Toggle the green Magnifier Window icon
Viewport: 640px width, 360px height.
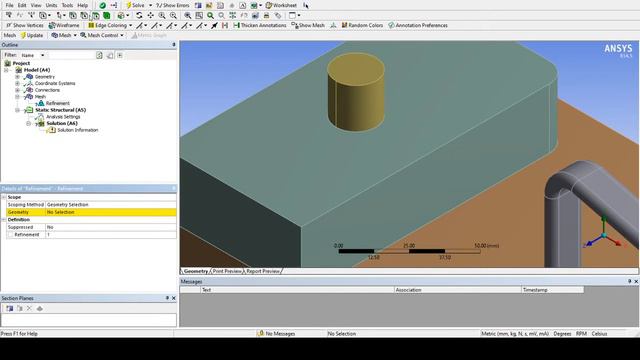pos(211,16)
